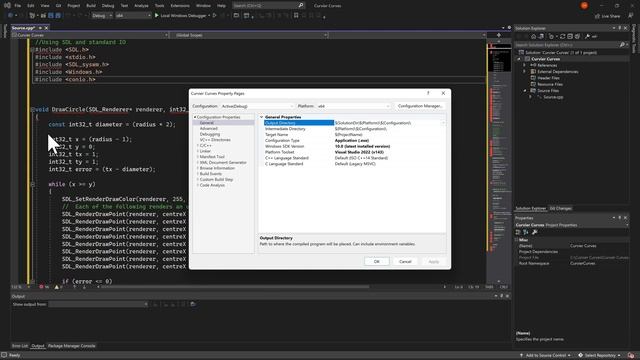Click the Start Without Debugging outline play icon
640x360 pixels.
tap(214, 16)
